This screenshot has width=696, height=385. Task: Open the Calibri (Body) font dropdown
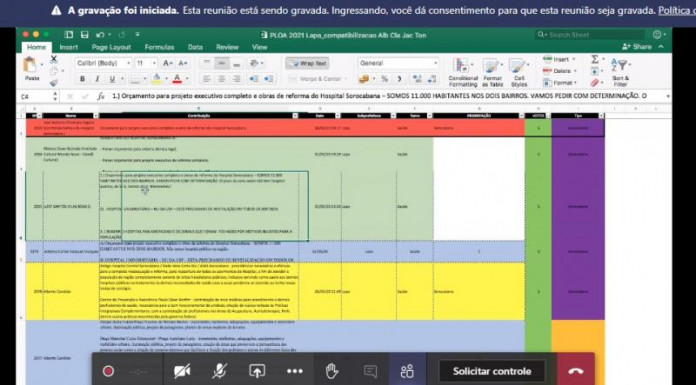103,64
